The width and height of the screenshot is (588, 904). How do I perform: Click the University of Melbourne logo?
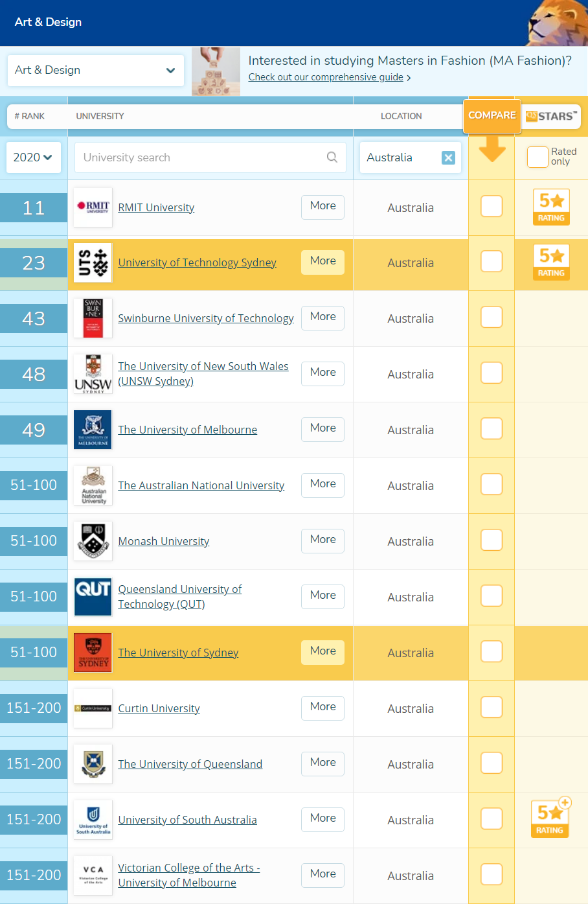pyautogui.click(x=93, y=430)
